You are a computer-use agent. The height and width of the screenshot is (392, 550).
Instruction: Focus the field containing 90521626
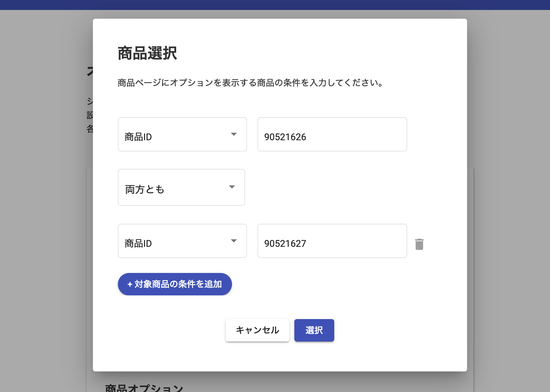332,134
